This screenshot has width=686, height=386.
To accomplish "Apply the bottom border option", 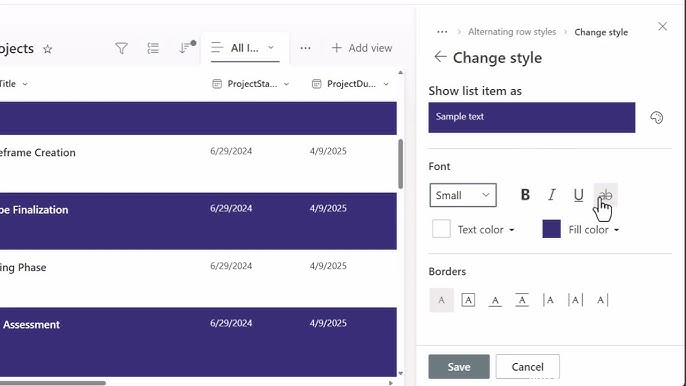I will coord(495,300).
